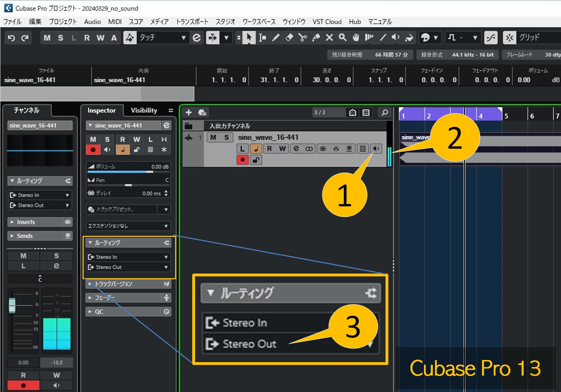Screen dimensions: 561x392
Task: Toggle Monitor speaker button on sine_wave track
Action: pos(376,149)
